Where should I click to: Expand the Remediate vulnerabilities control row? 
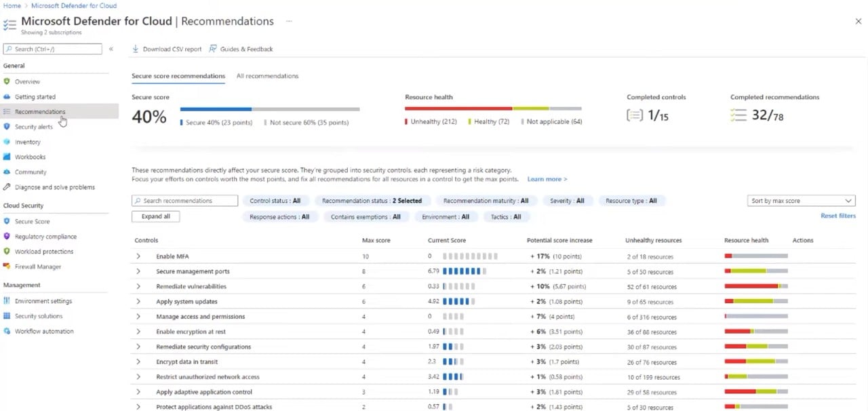tap(138, 286)
